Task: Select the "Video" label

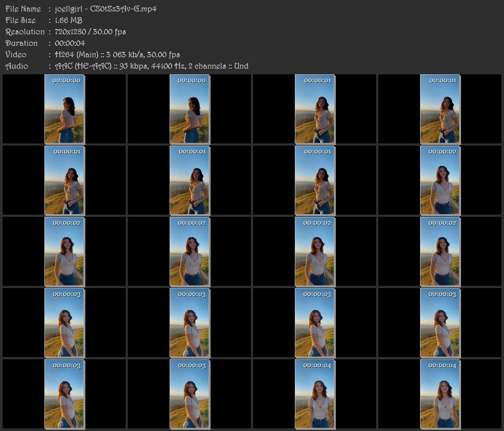Action: click(16, 55)
